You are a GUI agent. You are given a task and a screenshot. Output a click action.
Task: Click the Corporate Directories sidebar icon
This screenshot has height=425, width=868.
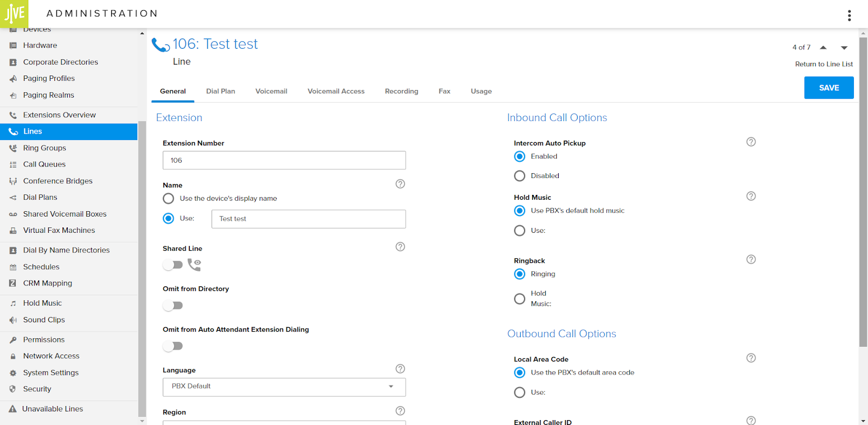point(13,62)
